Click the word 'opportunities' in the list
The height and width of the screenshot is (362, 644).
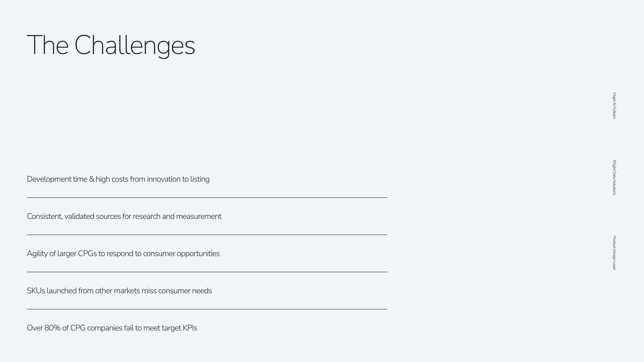pos(198,254)
